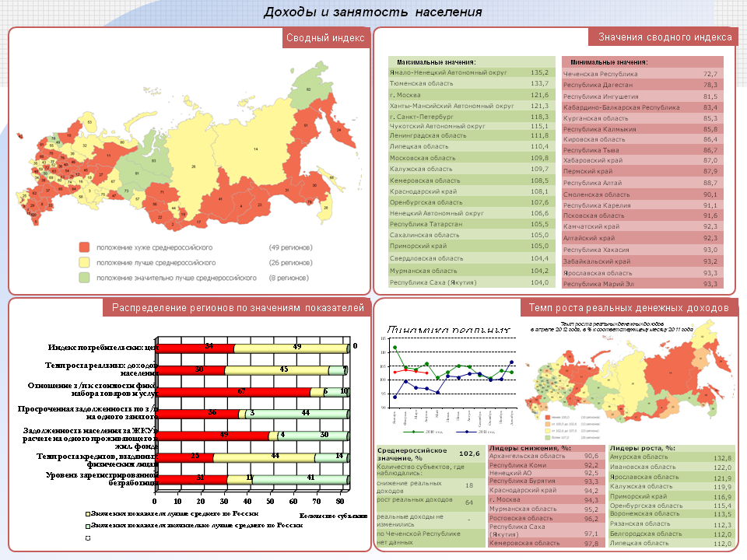Screen dimensions: 747x560
Task: Select the 'Тюменская область' row
Action: [472, 83]
